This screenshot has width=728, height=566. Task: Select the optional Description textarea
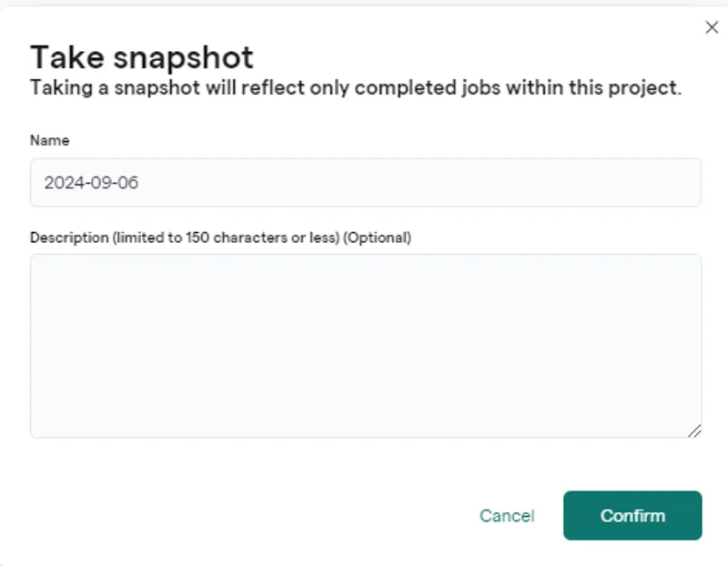365,346
